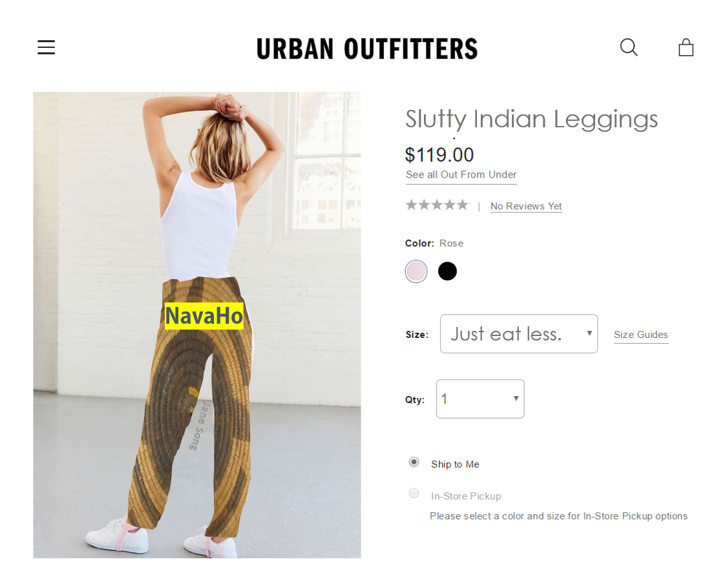Open the hamburger navigation menu

[47, 47]
